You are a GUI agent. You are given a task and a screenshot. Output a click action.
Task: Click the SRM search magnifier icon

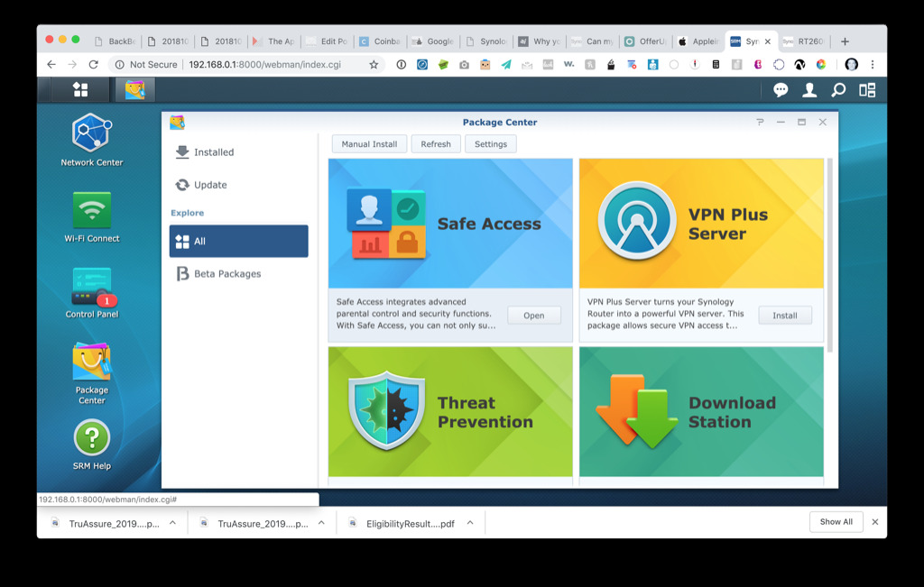838,89
